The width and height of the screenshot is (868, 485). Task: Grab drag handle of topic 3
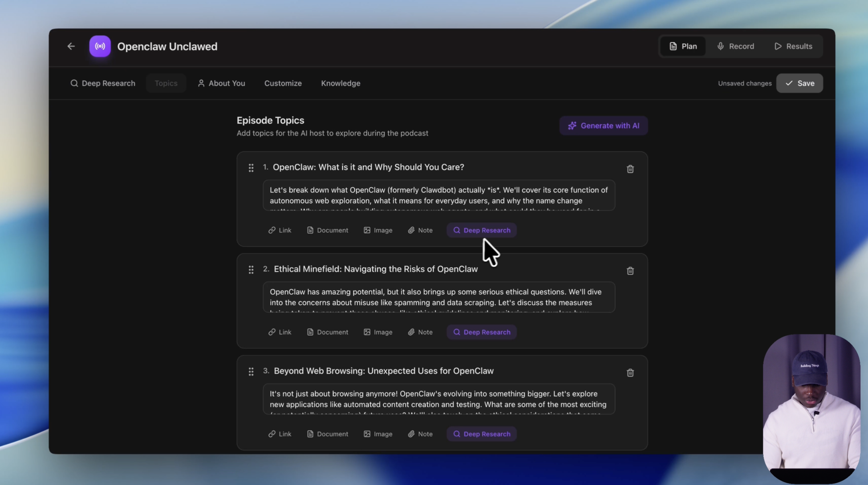click(251, 371)
